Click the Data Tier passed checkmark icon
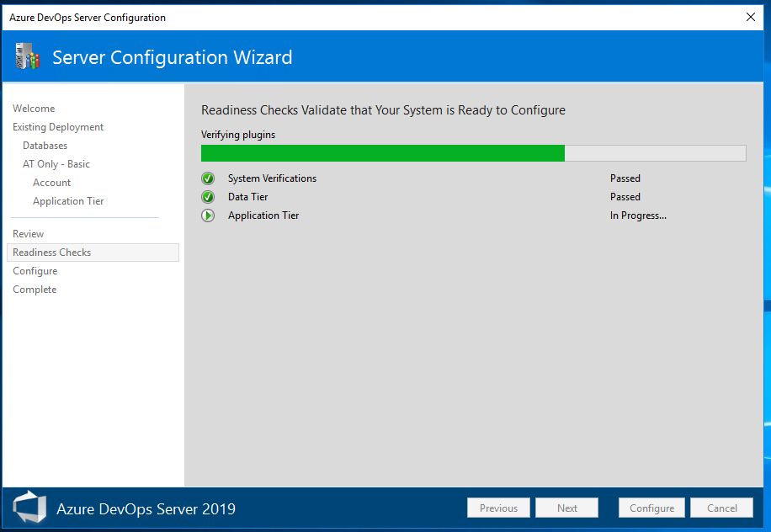771x532 pixels. 208,197
